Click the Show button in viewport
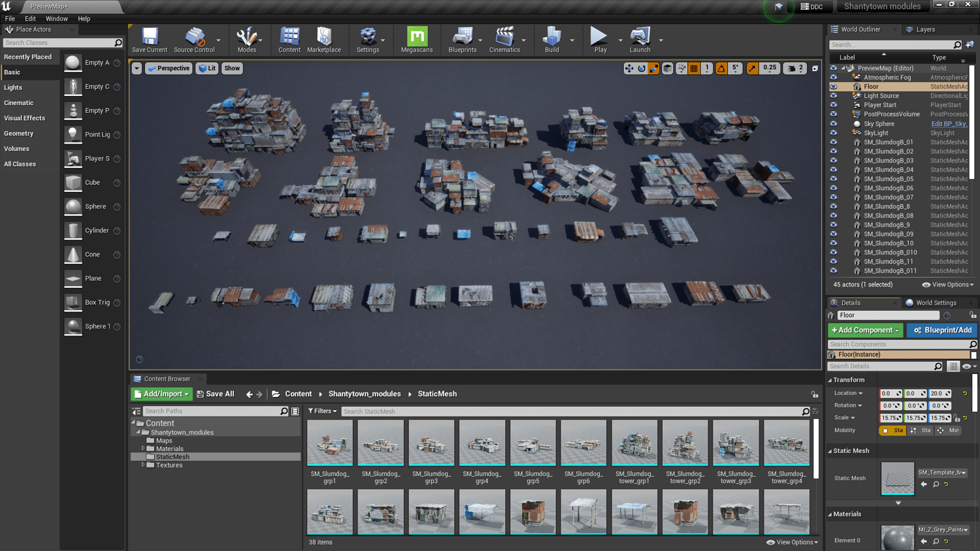This screenshot has height=551, width=980. pos(232,68)
